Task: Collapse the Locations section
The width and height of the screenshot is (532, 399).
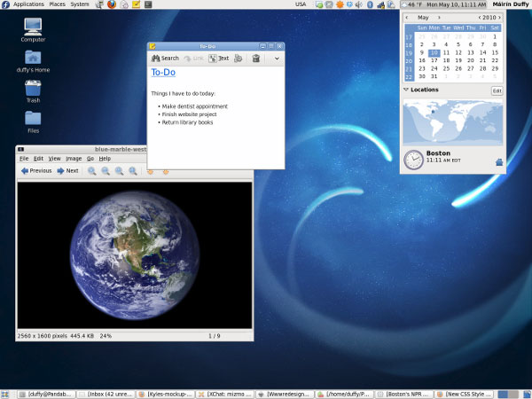Action: [406, 90]
